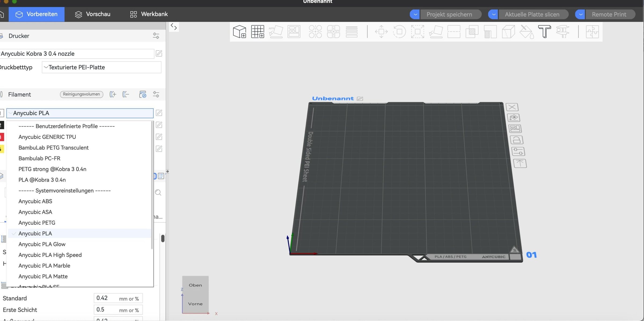Click the Add plate grid icon
This screenshot has width=644, height=321.
[257, 32]
